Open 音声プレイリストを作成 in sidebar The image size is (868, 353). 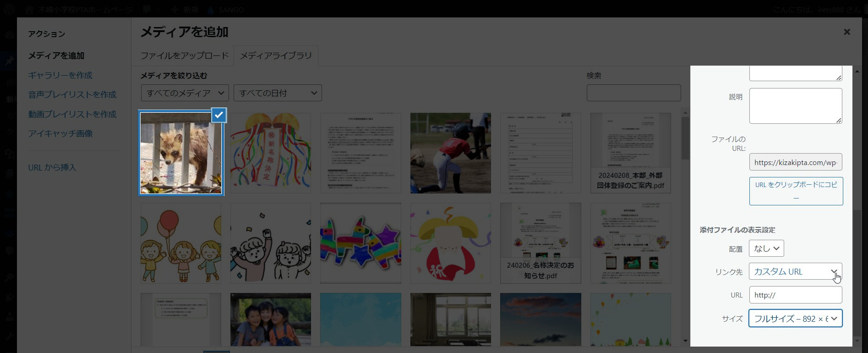click(x=72, y=94)
